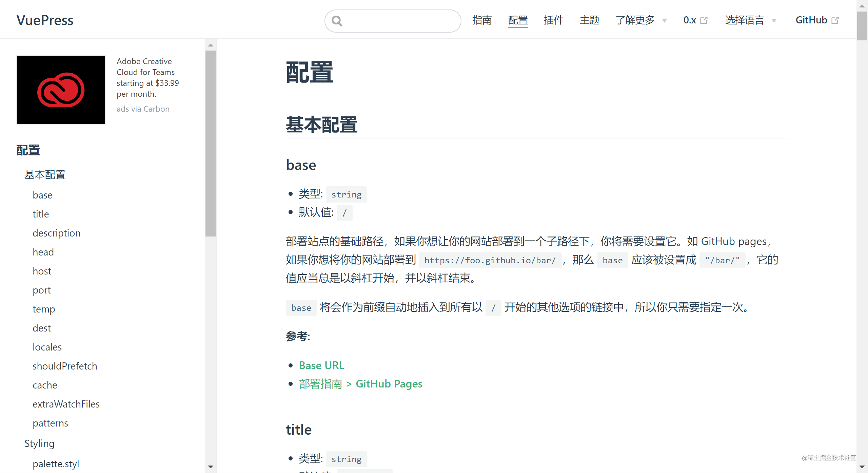Click the Base URL reference link

tap(321, 365)
